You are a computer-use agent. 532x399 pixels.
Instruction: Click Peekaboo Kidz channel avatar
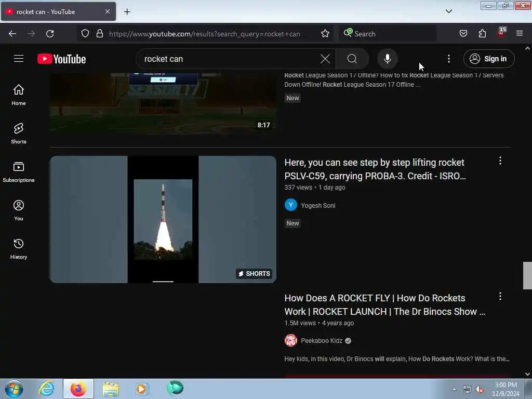291,340
